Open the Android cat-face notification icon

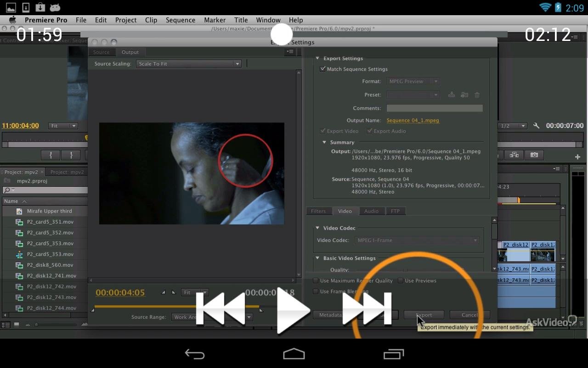(x=55, y=7)
